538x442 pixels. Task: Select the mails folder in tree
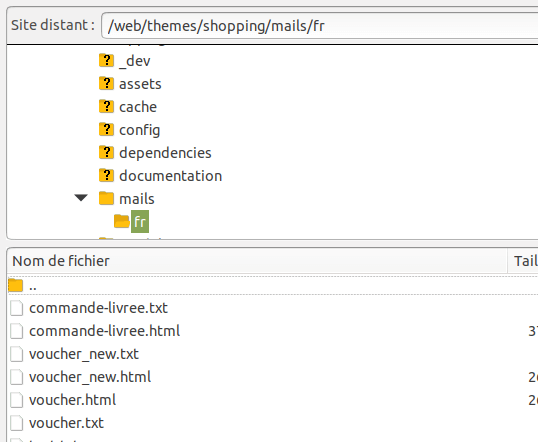tap(137, 199)
